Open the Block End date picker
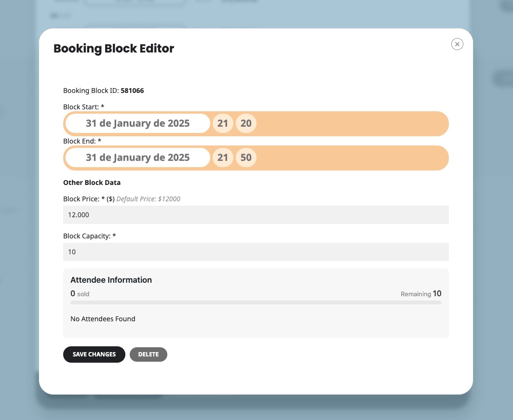 click(138, 157)
